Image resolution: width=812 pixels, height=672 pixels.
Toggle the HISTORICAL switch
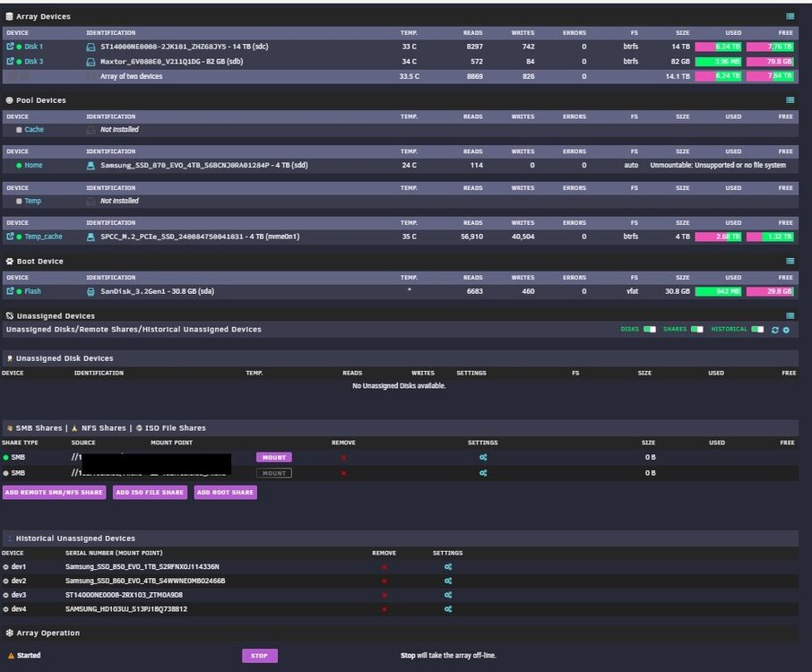point(757,329)
